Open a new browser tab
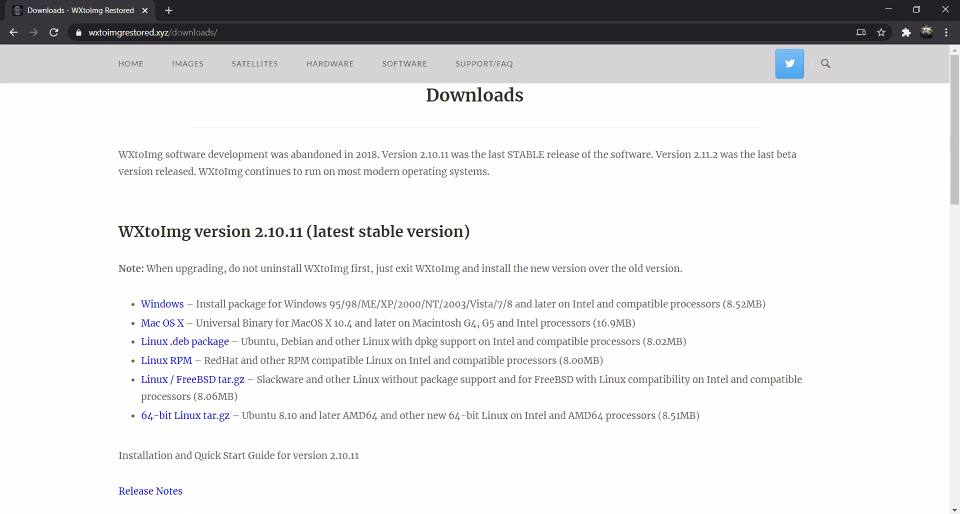 click(168, 10)
